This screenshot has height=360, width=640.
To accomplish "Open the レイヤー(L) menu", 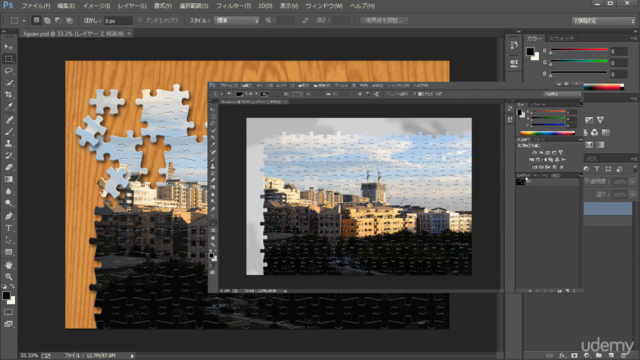I will click(132, 6).
